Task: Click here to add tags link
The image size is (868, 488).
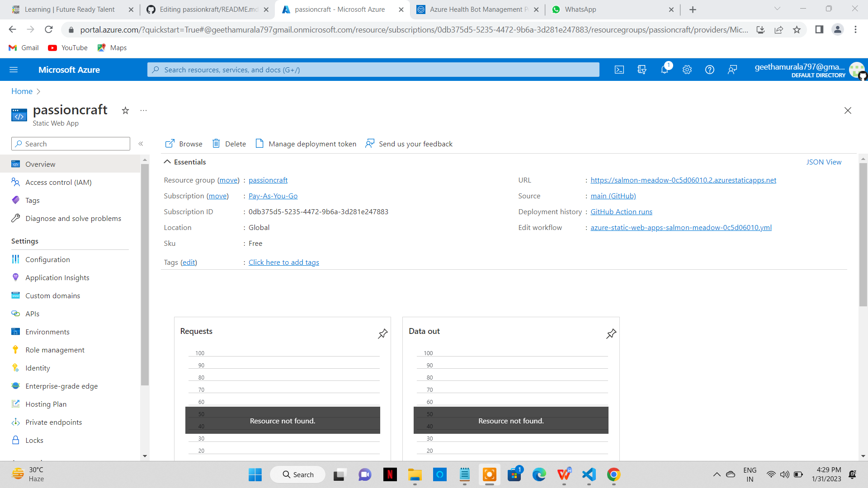Action: click(283, 262)
